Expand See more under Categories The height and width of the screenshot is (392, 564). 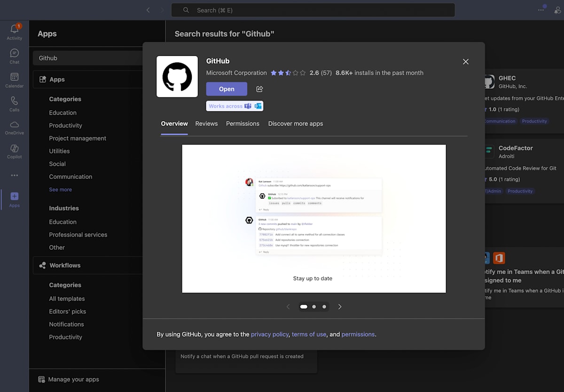click(x=62, y=189)
